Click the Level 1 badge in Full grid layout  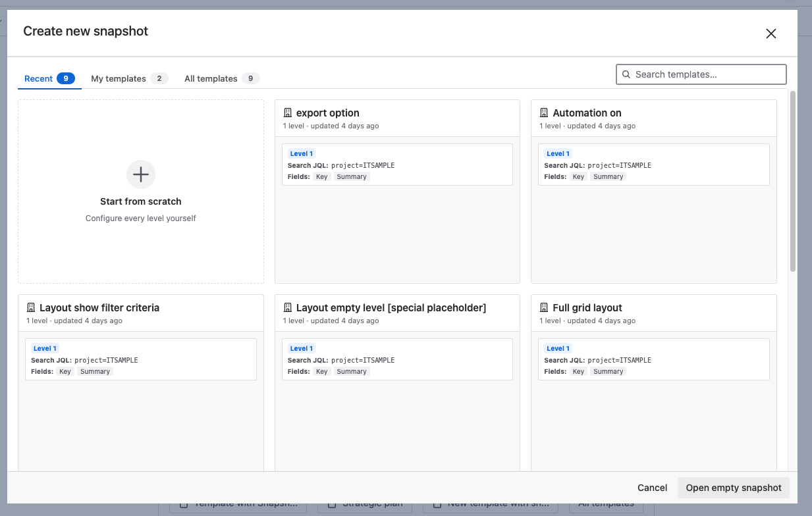558,348
